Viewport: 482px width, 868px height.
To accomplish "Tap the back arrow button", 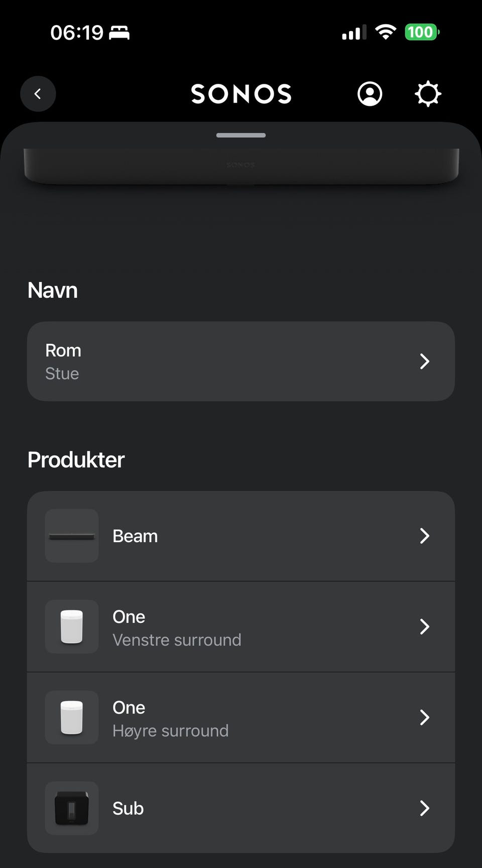I will [38, 94].
